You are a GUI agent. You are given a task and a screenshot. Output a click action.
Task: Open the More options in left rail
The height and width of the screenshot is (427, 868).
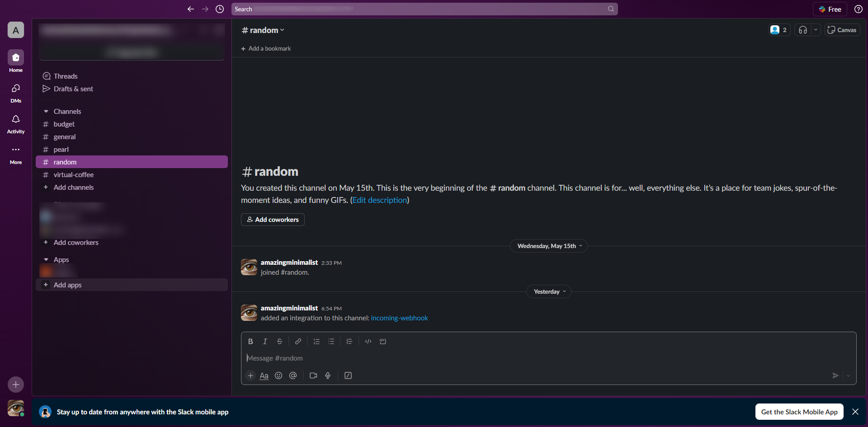pos(16,154)
